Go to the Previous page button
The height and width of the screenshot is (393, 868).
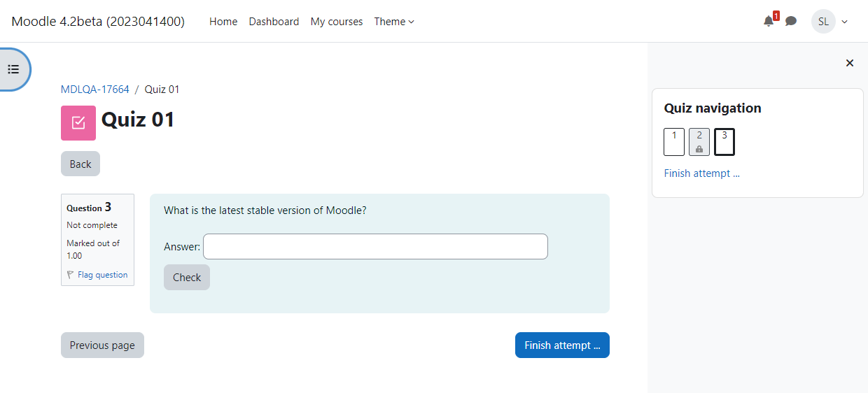(x=102, y=345)
